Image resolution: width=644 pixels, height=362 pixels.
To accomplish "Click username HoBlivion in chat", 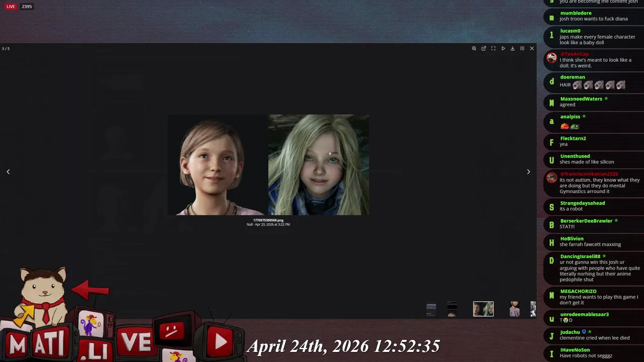I will 572,239.
